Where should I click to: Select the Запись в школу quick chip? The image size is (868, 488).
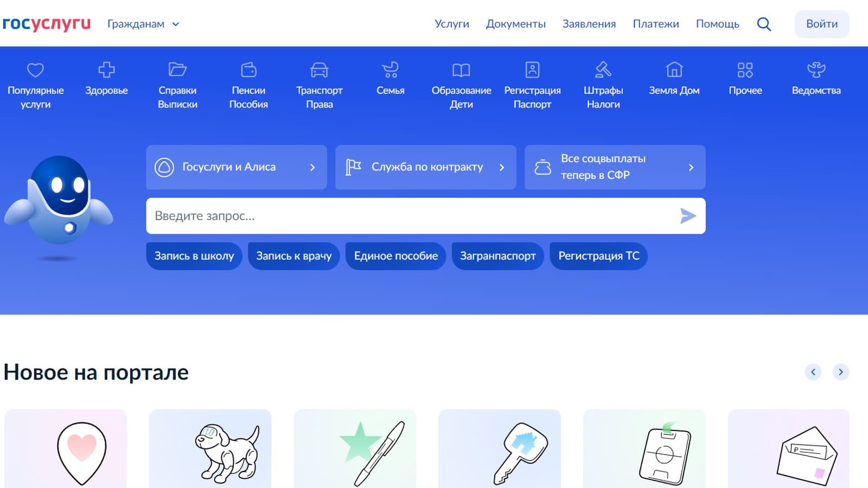194,256
